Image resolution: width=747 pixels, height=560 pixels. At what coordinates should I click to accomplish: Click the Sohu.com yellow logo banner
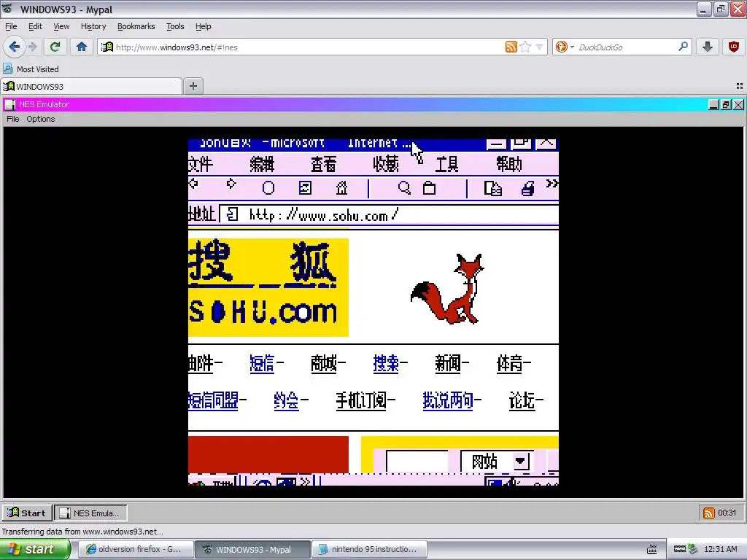point(268,287)
